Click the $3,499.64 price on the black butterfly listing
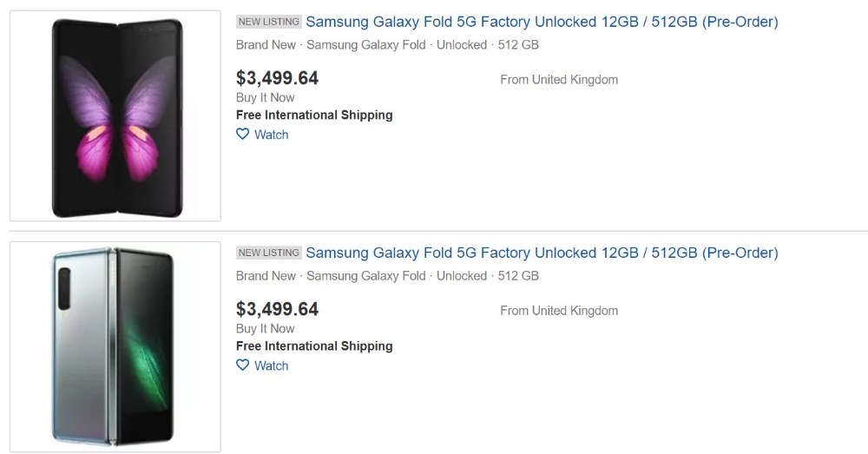Viewport: 868px width, 454px height. tap(277, 78)
